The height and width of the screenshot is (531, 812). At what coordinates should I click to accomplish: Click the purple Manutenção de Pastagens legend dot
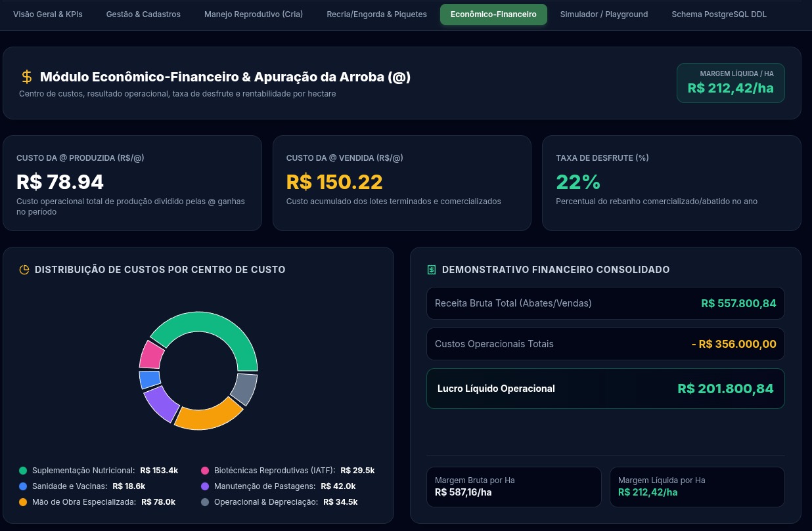(x=205, y=486)
